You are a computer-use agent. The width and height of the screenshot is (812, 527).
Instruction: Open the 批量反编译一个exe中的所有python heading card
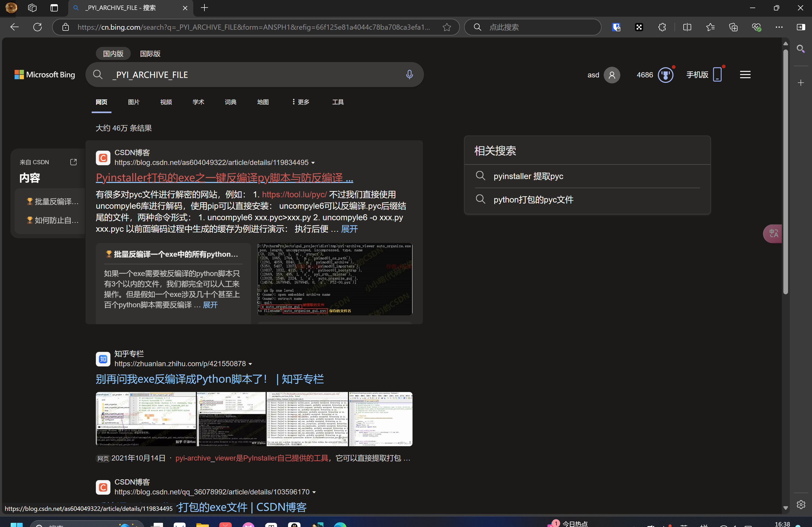pos(173,254)
